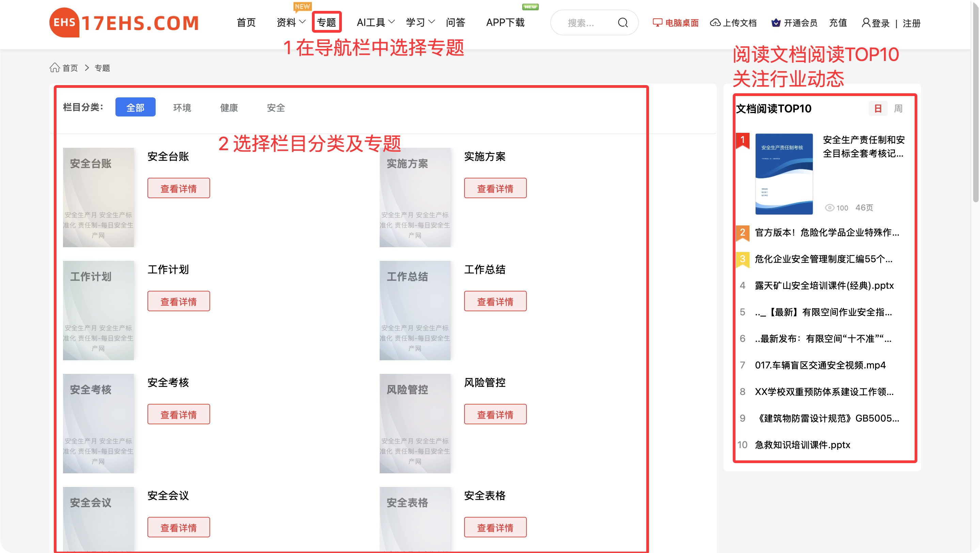Image resolution: width=980 pixels, height=553 pixels.
Task: Open TOP10 item 最新发布：有限空间“十不准”
Action: 823,338
